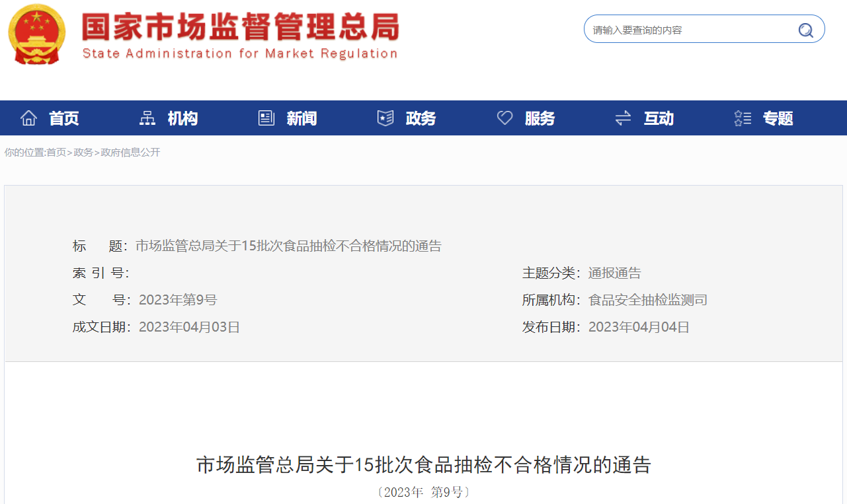
Task: Open the 机构 navigation menu item
Action: [183, 118]
